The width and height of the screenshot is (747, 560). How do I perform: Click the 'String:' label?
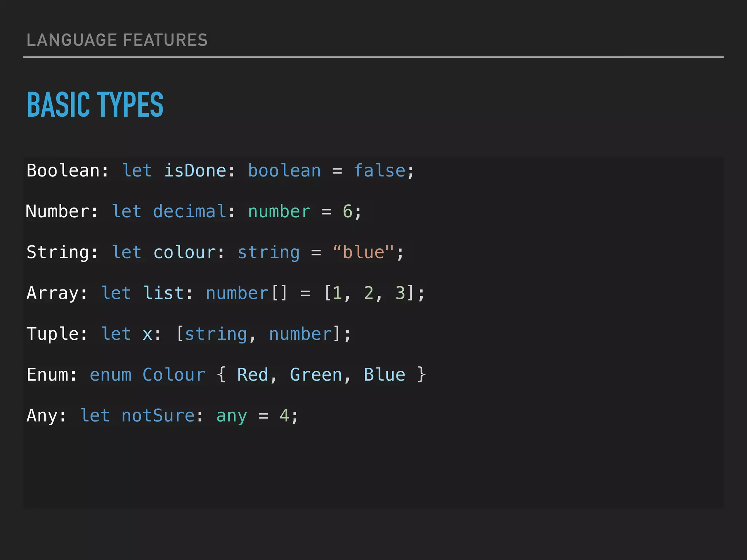(x=62, y=252)
